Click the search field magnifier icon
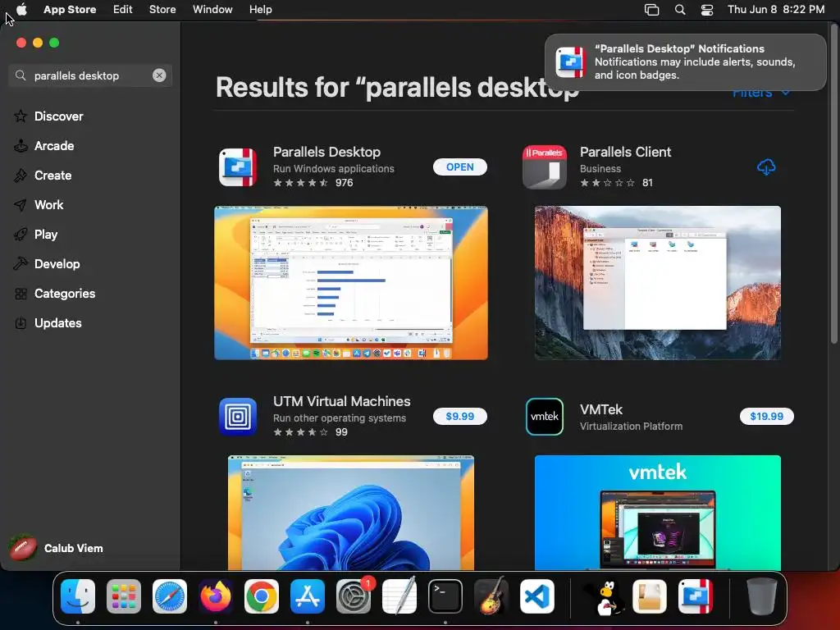 click(x=21, y=75)
